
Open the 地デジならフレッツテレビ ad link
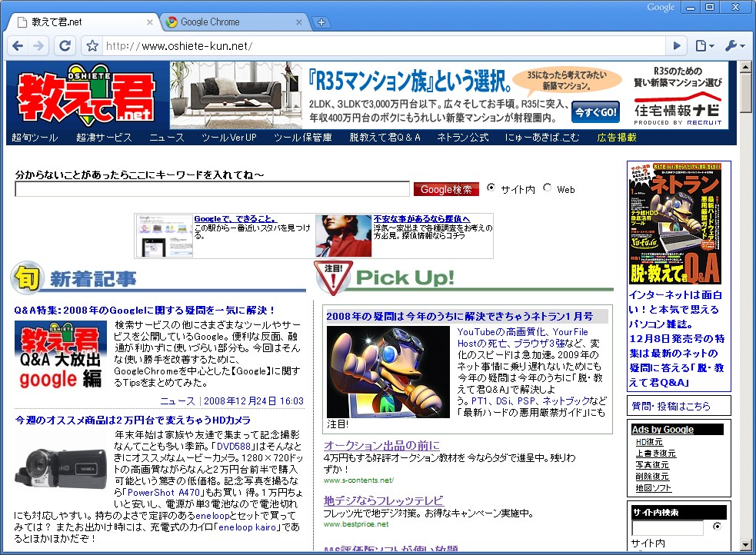click(x=383, y=501)
